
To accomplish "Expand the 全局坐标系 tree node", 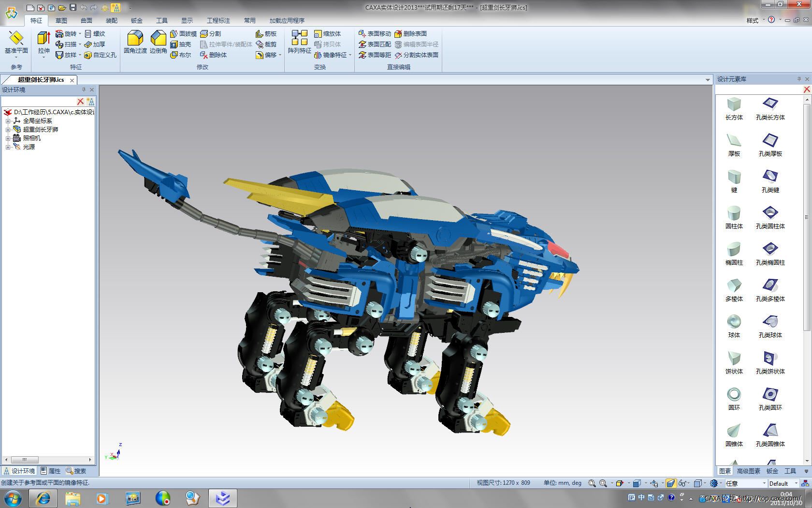I will tap(8, 121).
